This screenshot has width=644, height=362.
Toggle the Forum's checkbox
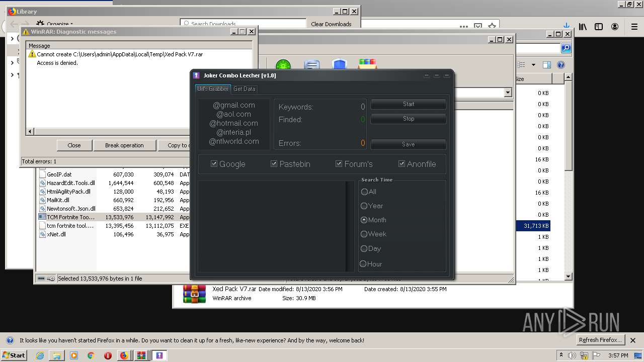click(x=339, y=164)
